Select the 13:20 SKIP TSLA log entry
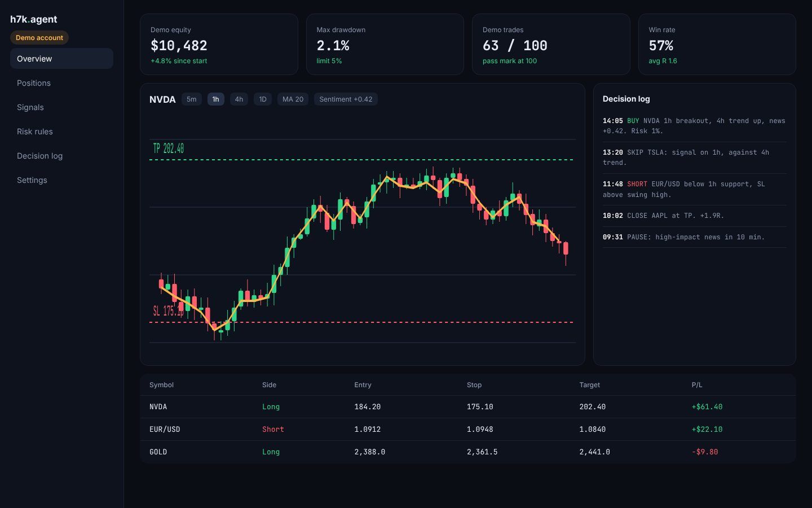Screen dimensions: 812x508 click(x=694, y=157)
